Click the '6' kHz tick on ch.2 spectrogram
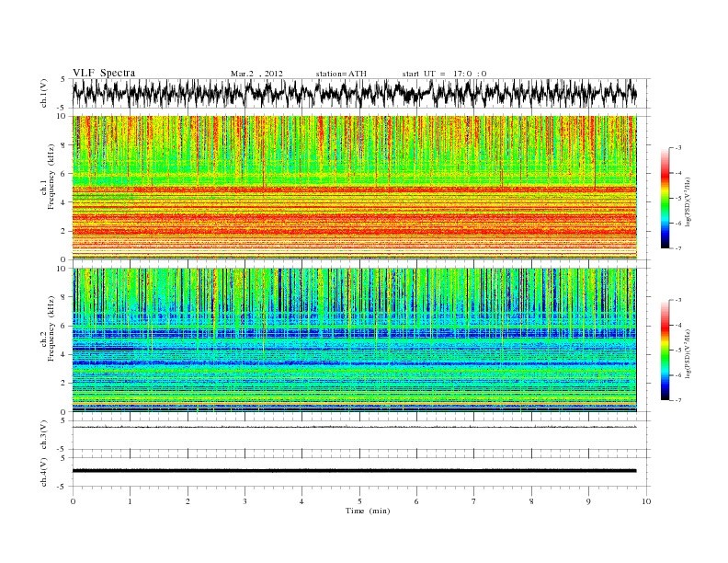This screenshot has height=563, width=728. coord(63,326)
